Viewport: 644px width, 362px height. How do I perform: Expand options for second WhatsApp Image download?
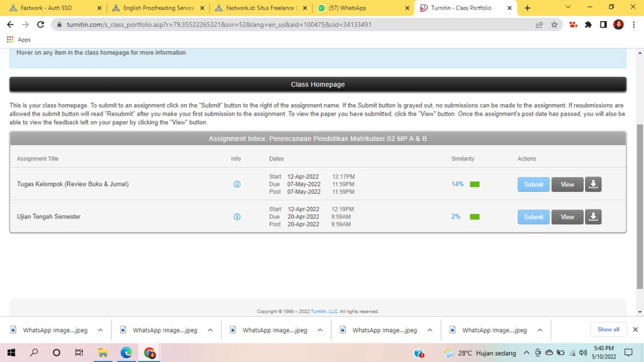pyautogui.click(x=210, y=330)
